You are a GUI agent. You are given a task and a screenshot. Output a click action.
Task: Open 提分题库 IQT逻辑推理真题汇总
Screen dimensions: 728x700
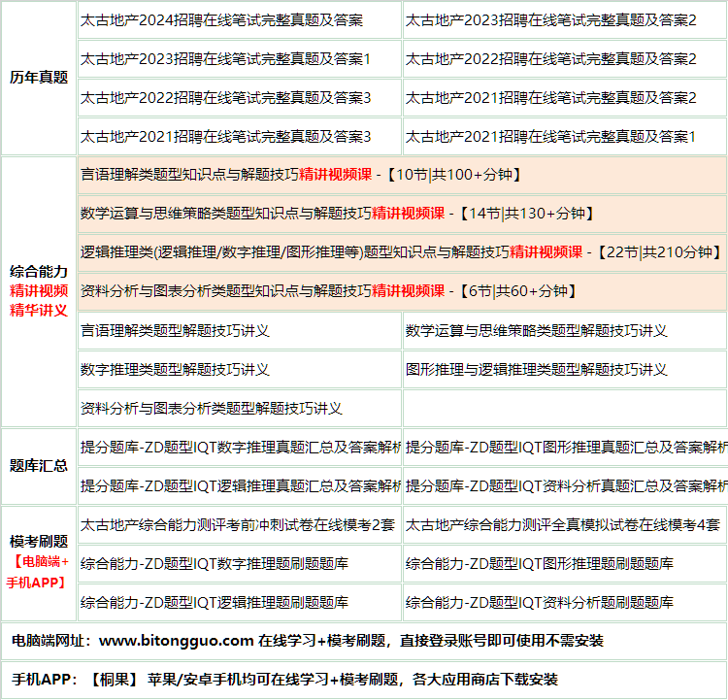click(240, 486)
